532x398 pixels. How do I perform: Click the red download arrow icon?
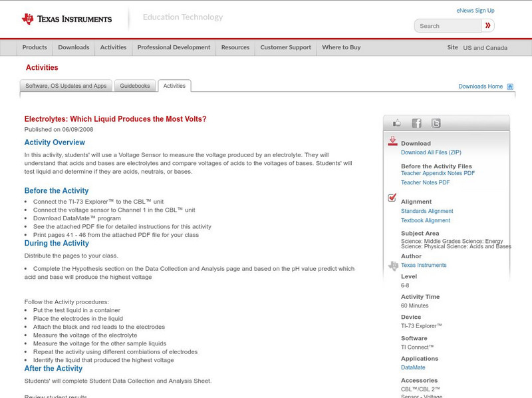click(392, 141)
